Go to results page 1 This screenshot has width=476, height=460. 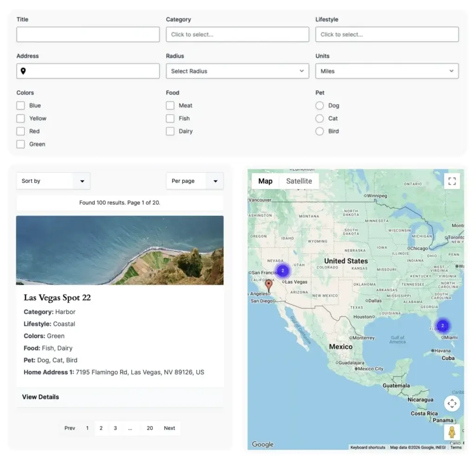87,428
